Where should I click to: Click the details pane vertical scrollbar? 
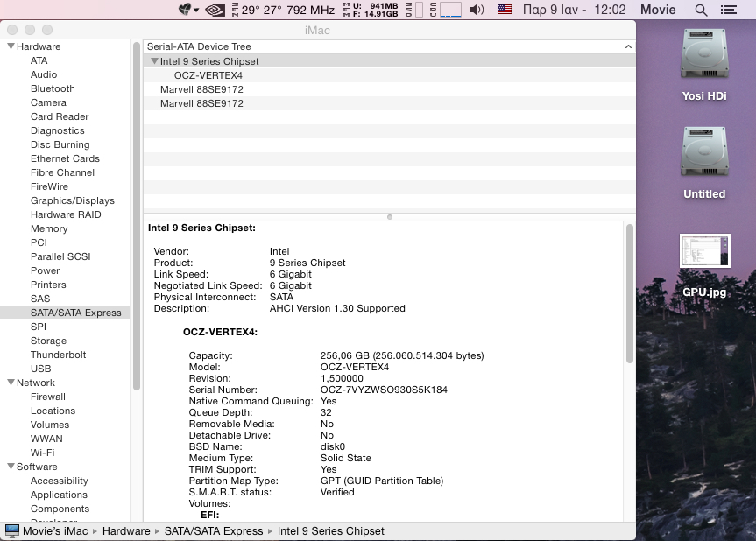tap(629, 293)
